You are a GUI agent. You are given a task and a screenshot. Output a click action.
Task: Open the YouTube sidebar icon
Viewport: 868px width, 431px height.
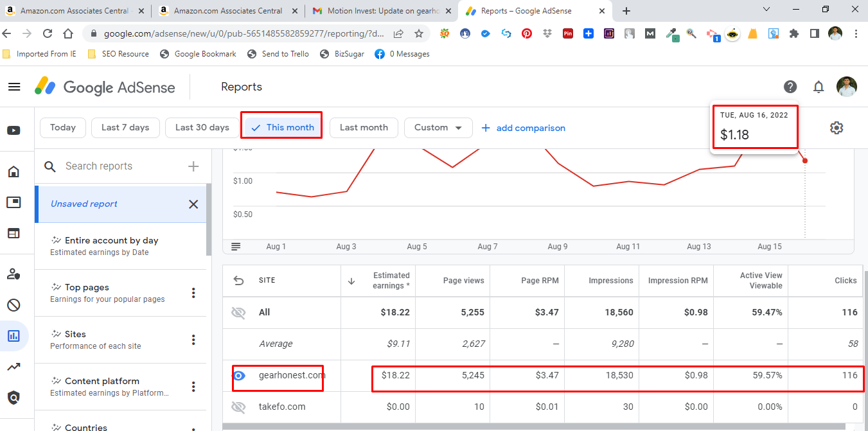coord(13,130)
